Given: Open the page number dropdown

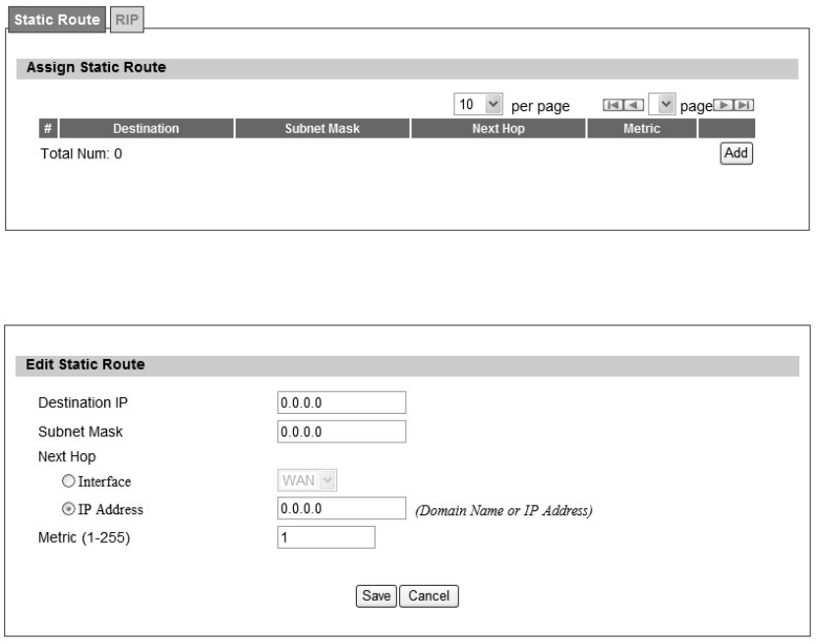Looking at the screenshot, I should tap(663, 104).
